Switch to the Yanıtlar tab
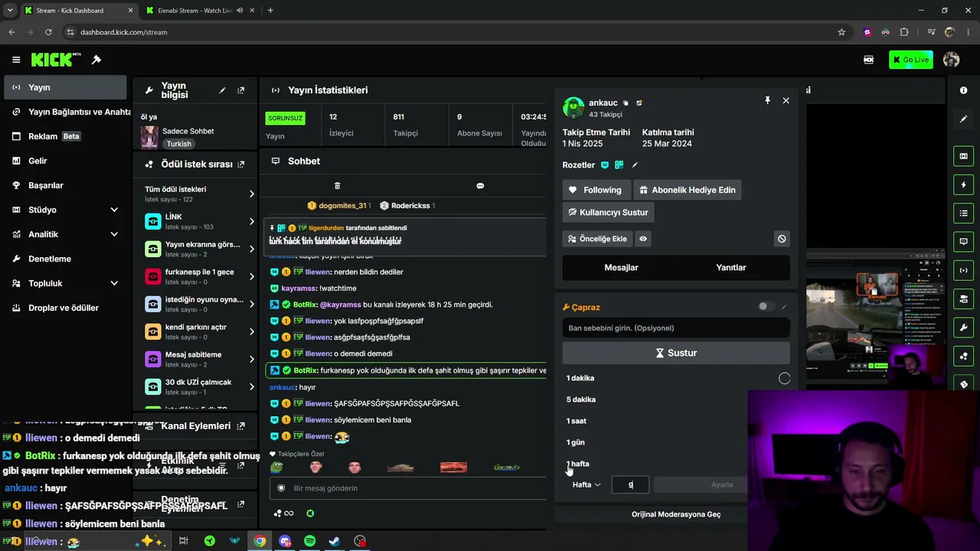Screen dimensions: 980x551 click(x=731, y=268)
